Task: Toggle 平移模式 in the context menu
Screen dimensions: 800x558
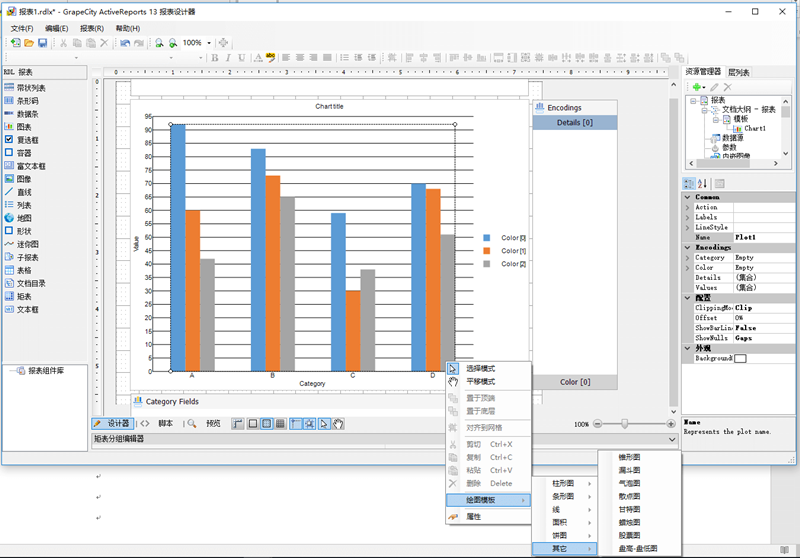Action: 480,382
